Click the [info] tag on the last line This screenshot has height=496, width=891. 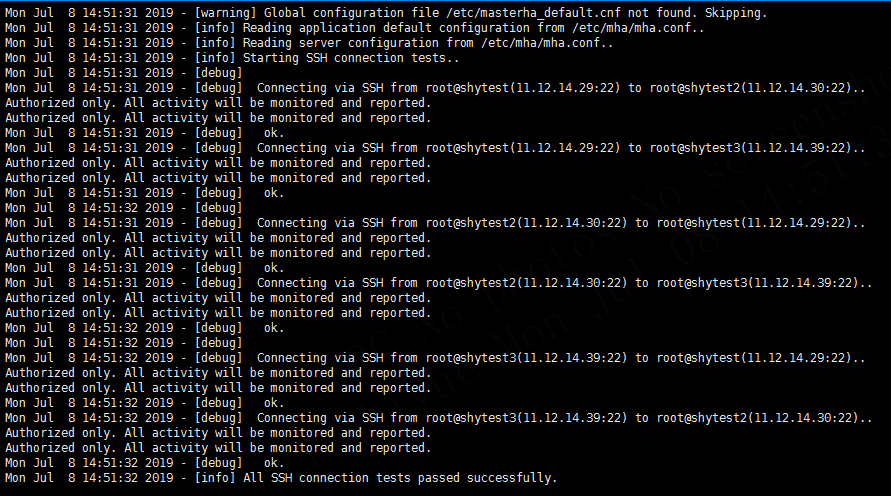215,478
